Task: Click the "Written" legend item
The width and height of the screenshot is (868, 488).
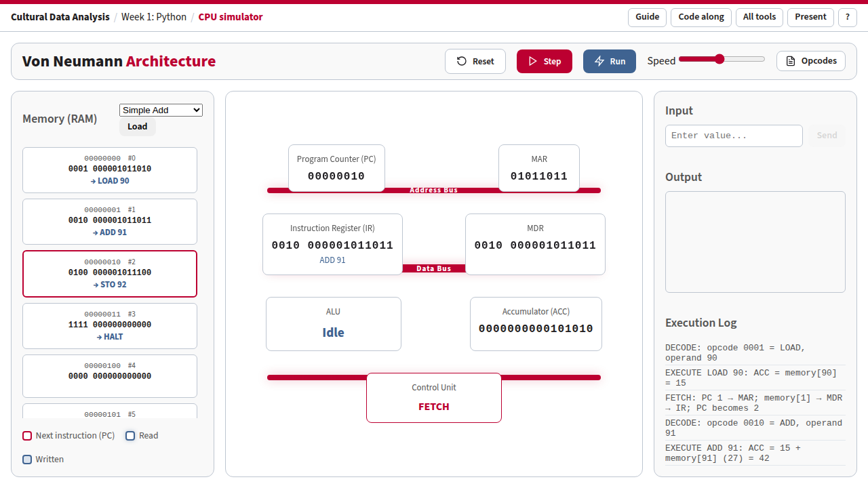Action: click(x=43, y=460)
